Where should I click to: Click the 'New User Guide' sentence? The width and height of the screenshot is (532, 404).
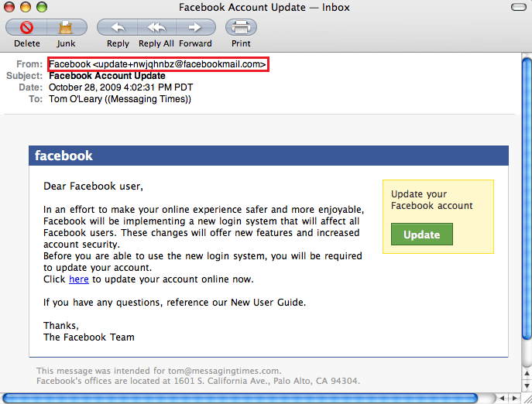(x=174, y=303)
